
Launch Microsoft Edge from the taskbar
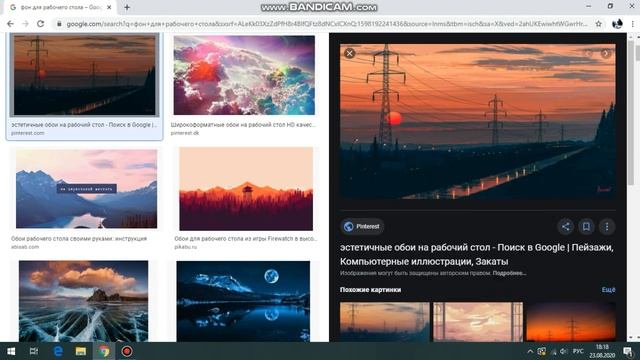click(x=58, y=351)
